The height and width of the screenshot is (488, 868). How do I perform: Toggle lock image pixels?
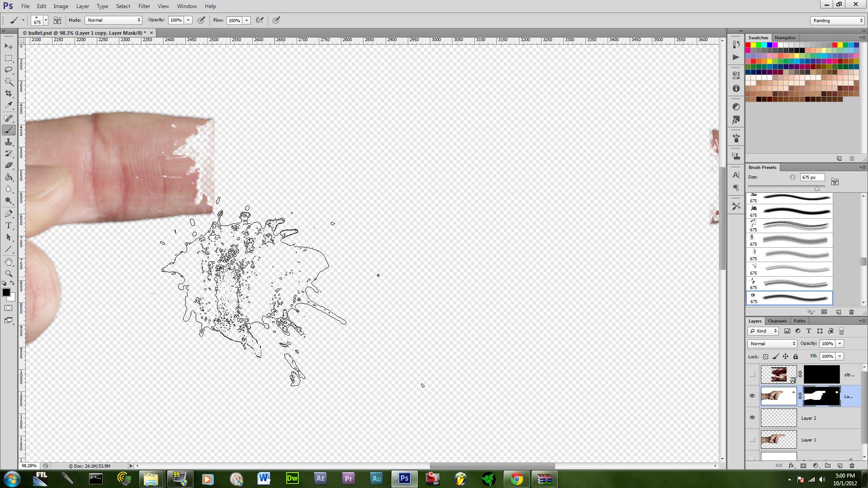click(x=775, y=357)
